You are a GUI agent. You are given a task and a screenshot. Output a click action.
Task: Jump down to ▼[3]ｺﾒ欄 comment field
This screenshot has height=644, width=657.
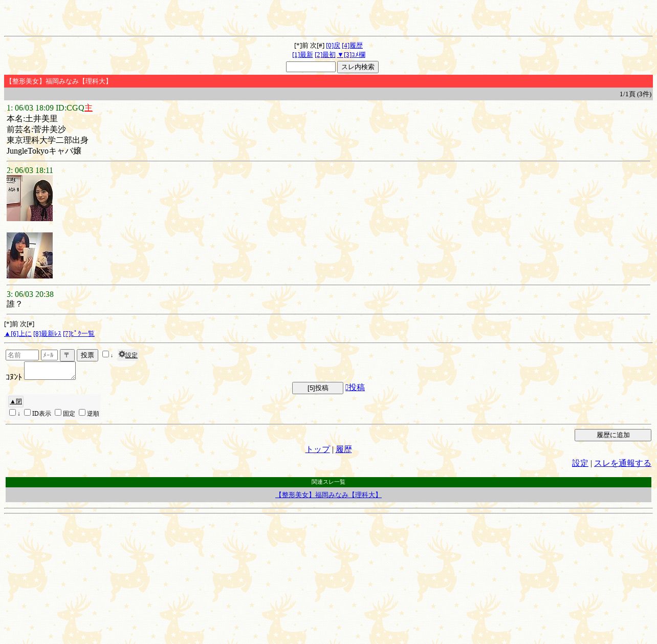(x=351, y=55)
